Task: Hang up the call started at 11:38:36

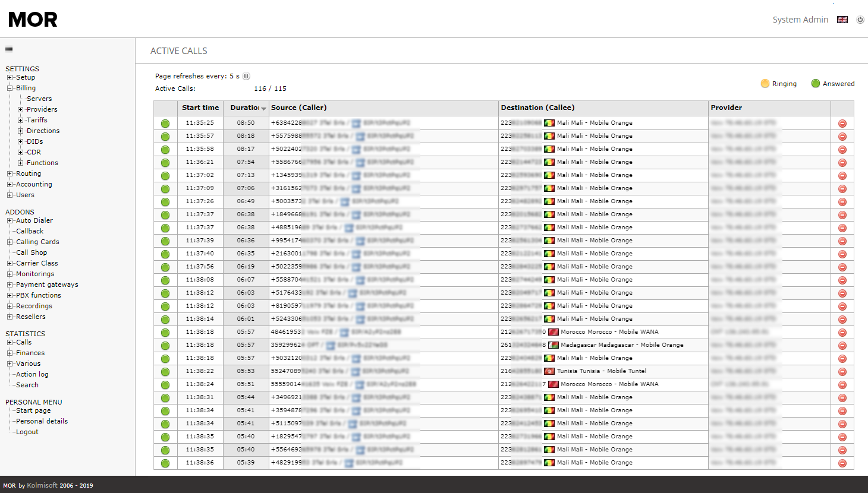Action: coord(842,463)
